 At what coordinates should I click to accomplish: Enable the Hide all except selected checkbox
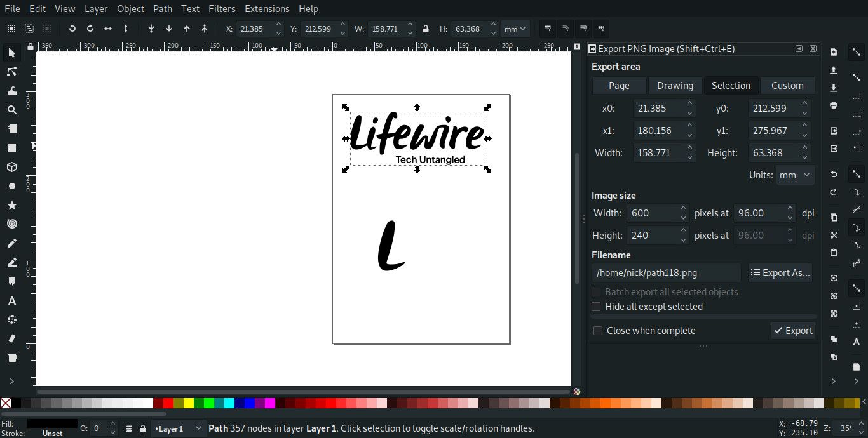[x=596, y=307]
